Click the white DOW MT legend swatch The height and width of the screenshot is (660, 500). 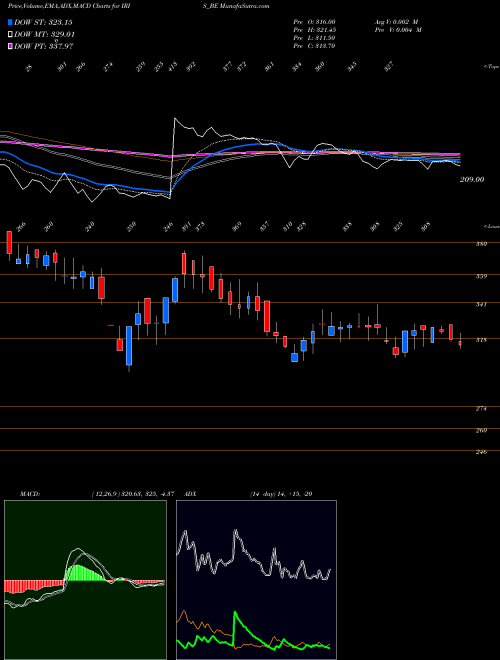[10, 35]
